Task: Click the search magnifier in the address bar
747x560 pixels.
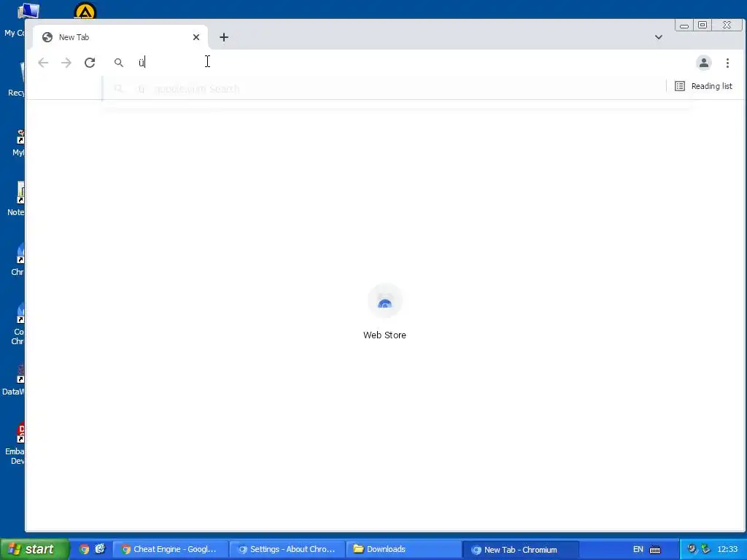Action: [x=119, y=63]
